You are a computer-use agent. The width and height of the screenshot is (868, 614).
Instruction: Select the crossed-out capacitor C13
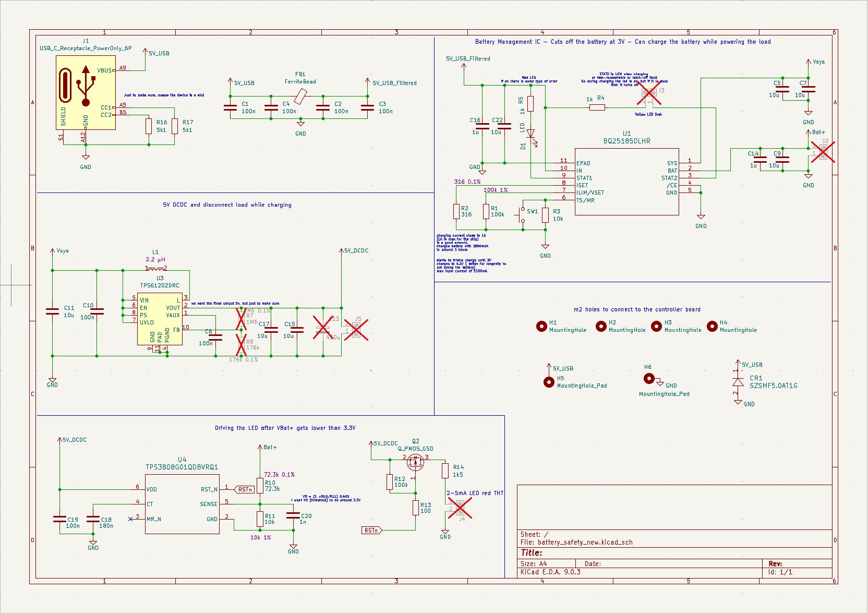click(323, 328)
